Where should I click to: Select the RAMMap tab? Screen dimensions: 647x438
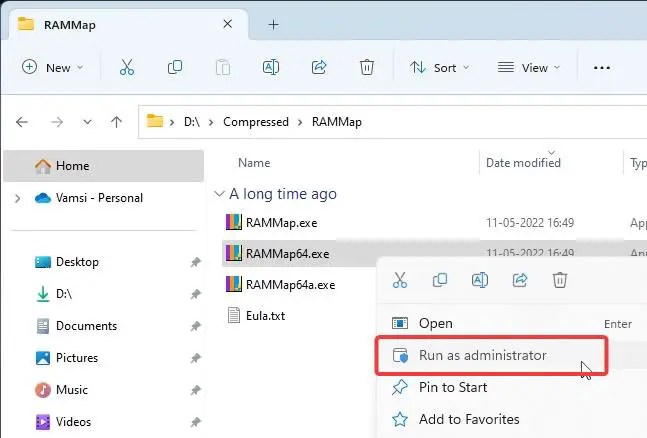point(129,25)
